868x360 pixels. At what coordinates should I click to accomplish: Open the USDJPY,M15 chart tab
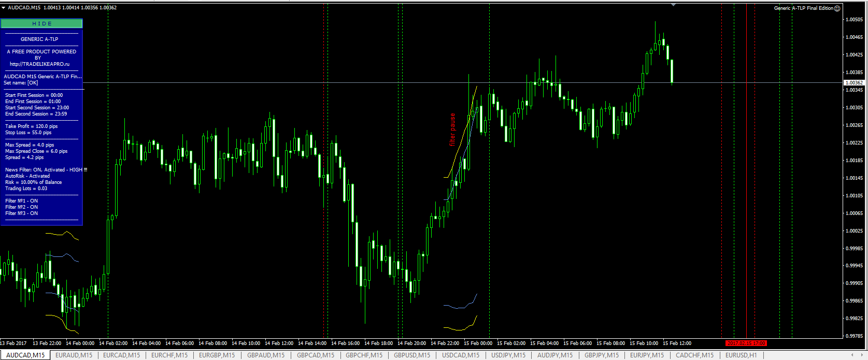click(508, 355)
